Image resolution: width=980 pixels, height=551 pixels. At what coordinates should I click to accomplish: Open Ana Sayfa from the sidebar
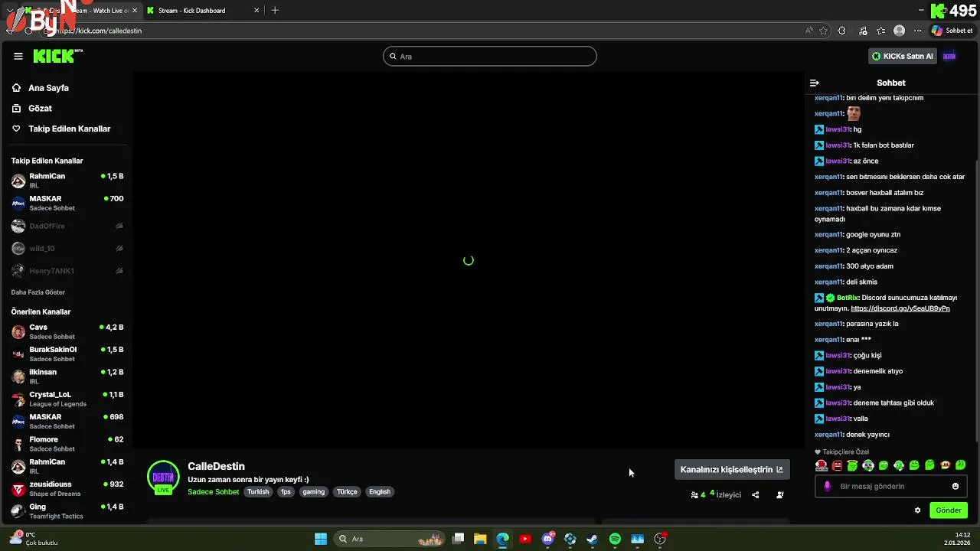[48, 88]
